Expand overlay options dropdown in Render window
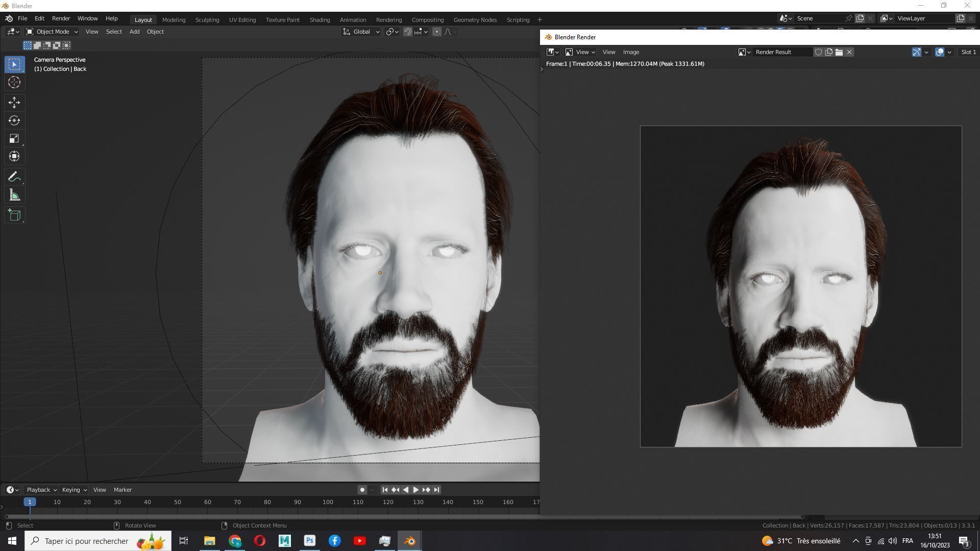 (949, 52)
